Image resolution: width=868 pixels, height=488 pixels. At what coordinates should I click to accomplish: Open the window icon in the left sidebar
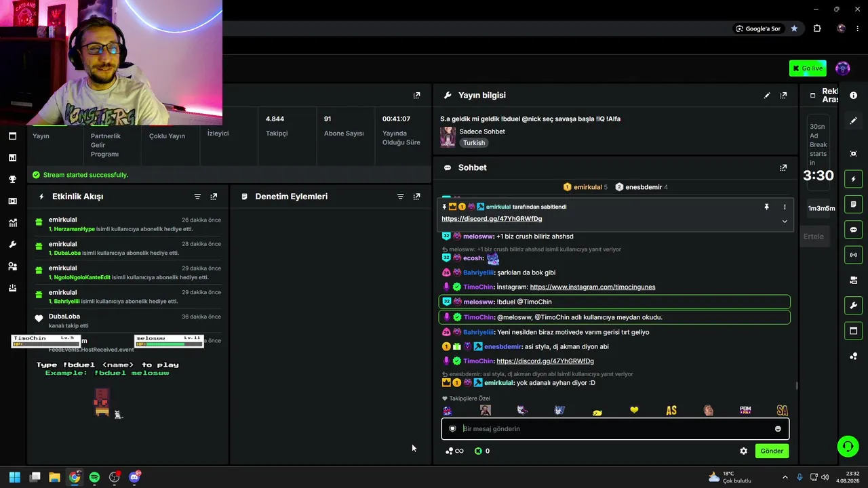[12, 136]
